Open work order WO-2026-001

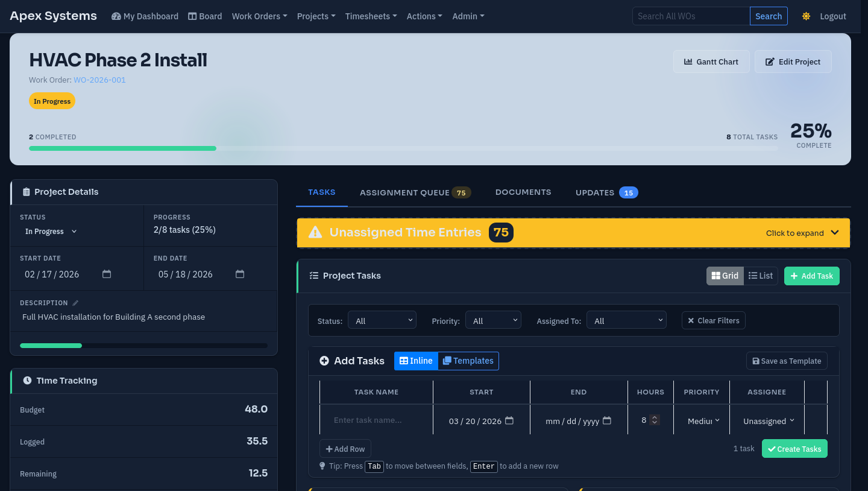point(99,80)
